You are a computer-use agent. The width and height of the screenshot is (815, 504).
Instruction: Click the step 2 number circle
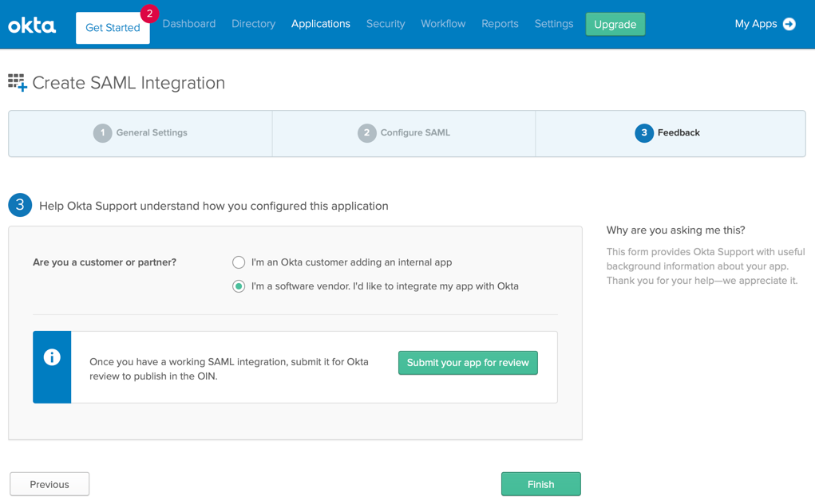(x=366, y=133)
